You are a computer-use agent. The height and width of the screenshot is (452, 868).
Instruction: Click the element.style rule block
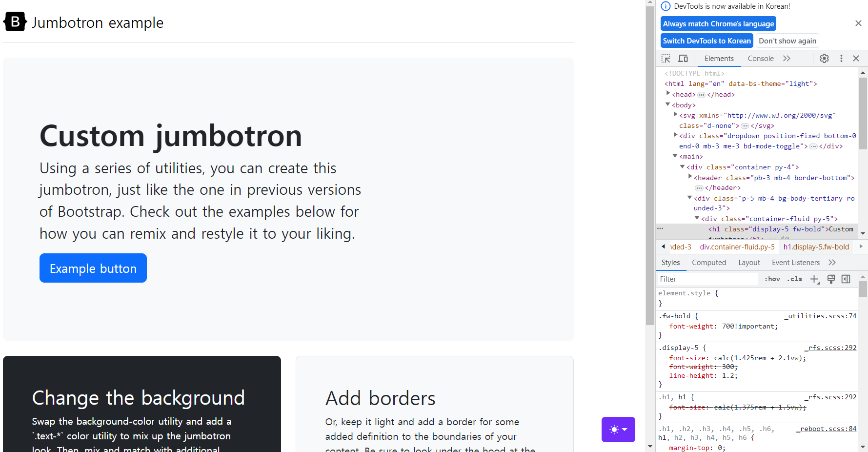click(757, 298)
